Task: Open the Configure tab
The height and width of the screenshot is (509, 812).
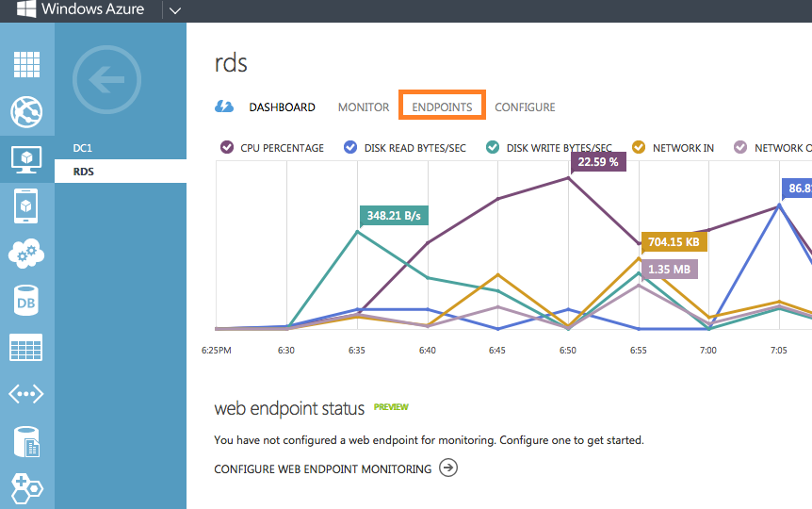Action: click(525, 107)
